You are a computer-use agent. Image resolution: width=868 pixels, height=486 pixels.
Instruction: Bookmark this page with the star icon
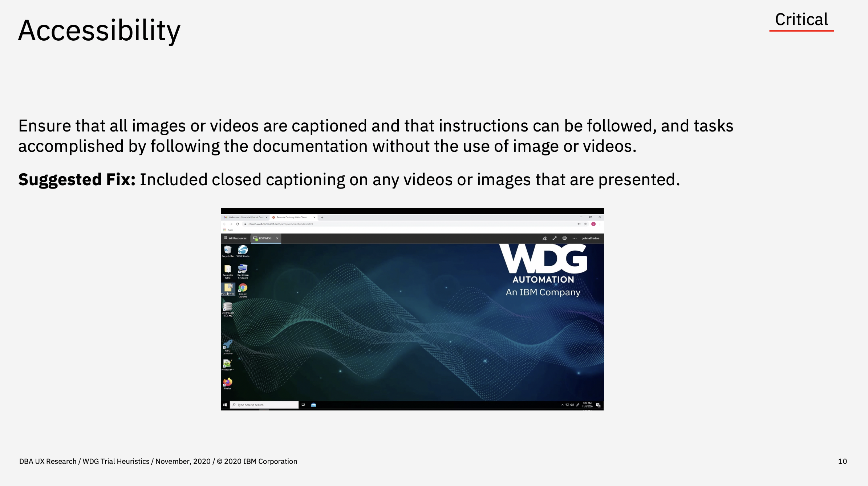click(585, 224)
